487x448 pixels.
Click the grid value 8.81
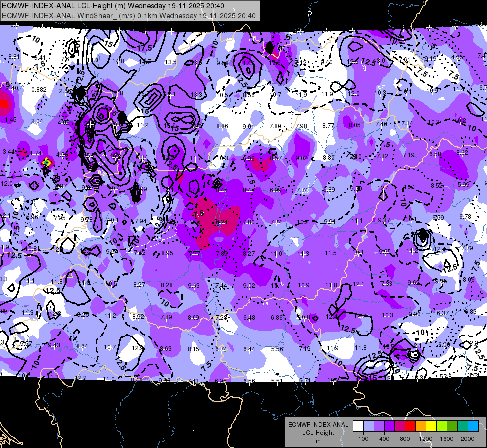[14, 57]
